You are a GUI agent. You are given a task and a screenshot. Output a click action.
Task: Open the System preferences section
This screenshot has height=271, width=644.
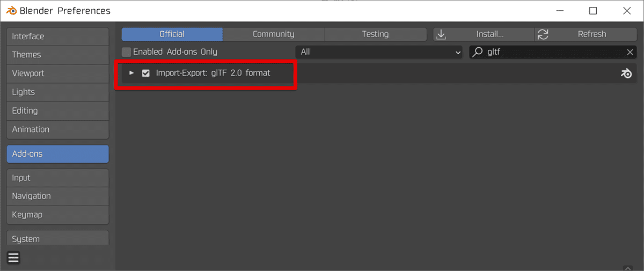pos(57,238)
